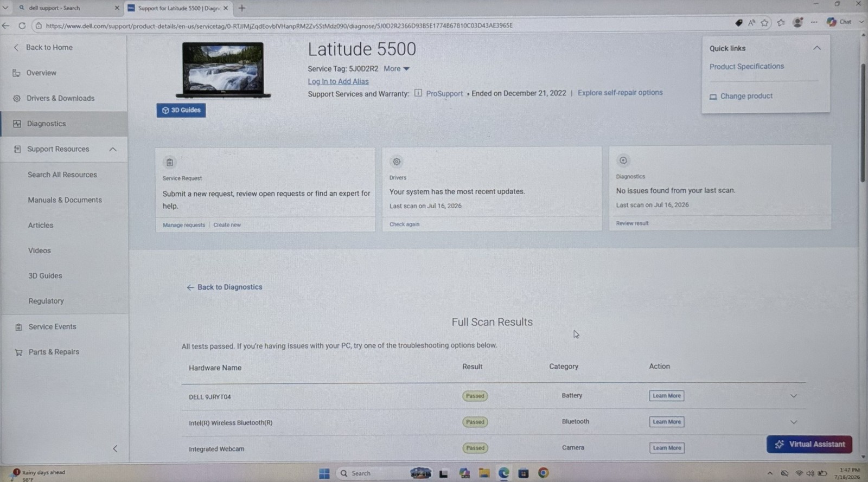Click the Latitude 5500 laptop image
This screenshot has width=868, height=482.
coord(223,70)
